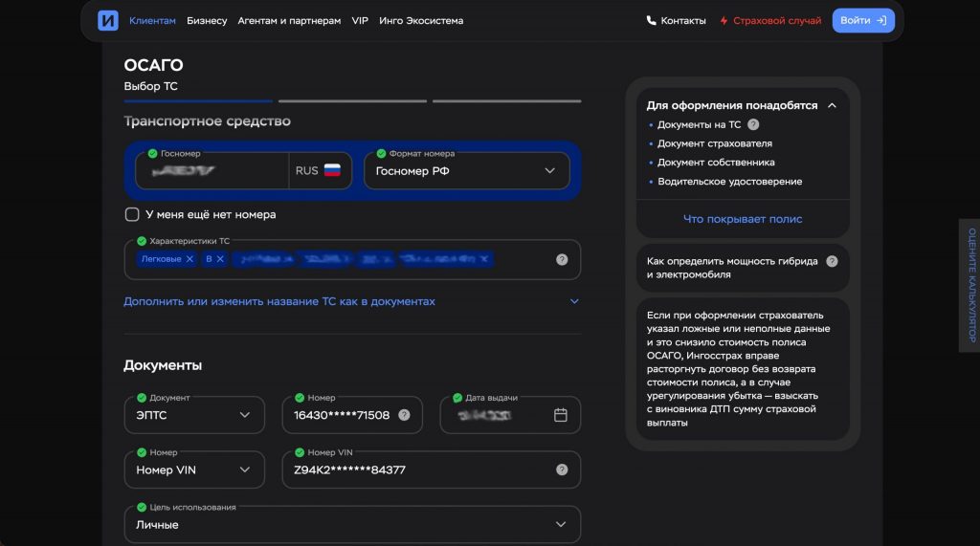This screenshot has height=546, width=980.
Task: Open the Что покрывает полис link
Action: tap(743, 219)
